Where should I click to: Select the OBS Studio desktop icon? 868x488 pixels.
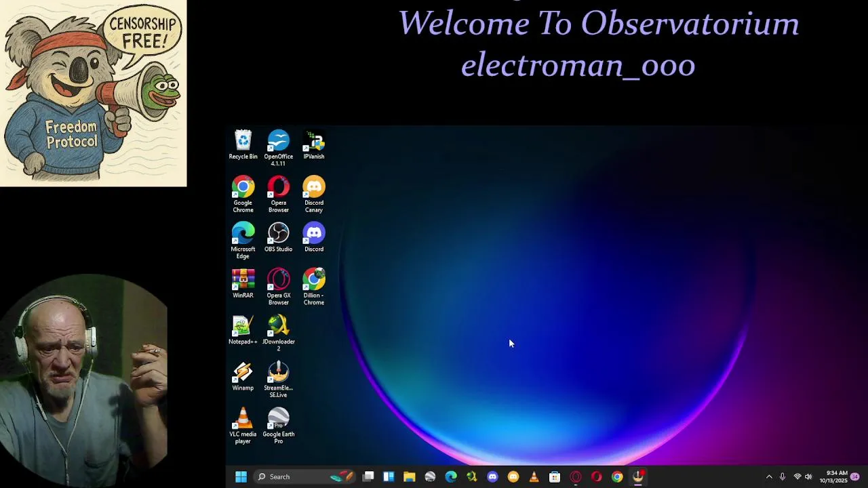pos(278,238)
